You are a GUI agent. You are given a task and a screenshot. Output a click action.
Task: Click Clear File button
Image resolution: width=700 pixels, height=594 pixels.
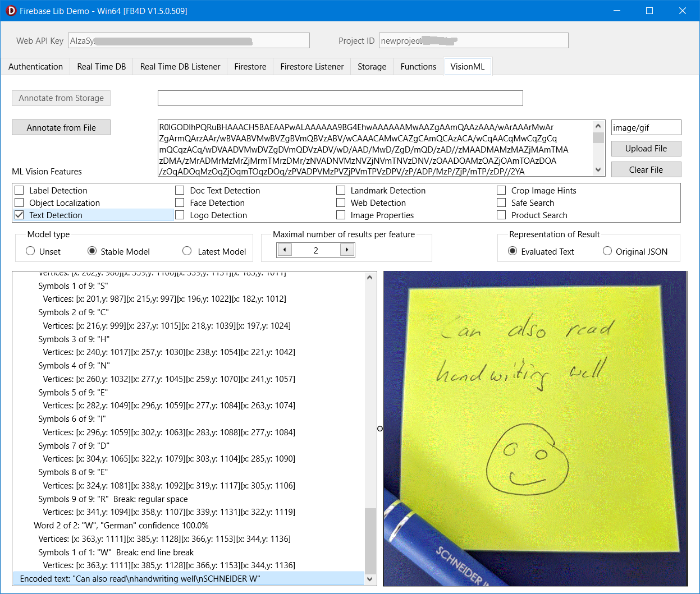click(x=646, y=169)
